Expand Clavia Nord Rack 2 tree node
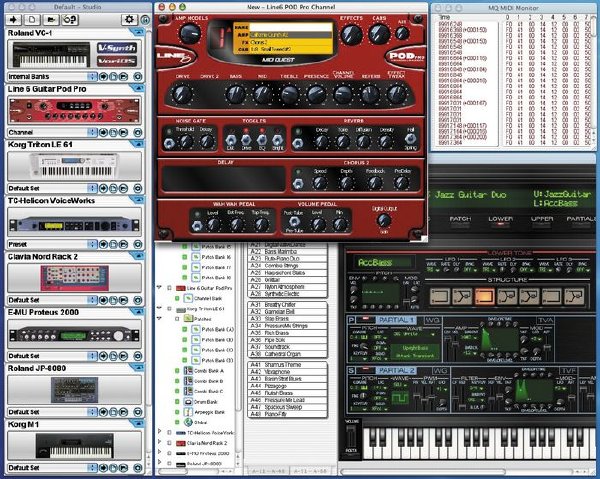 coord(160,442)
